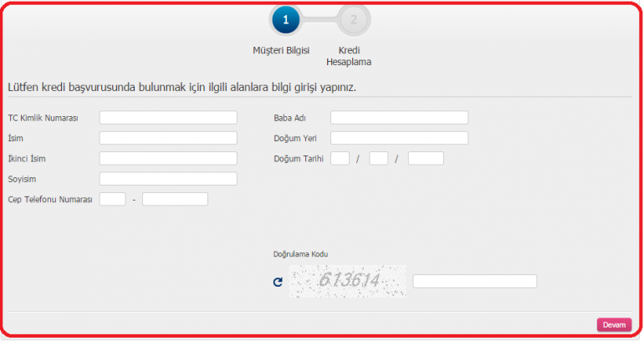Click the Doğrulama Kodu entry field

point(474,282)
